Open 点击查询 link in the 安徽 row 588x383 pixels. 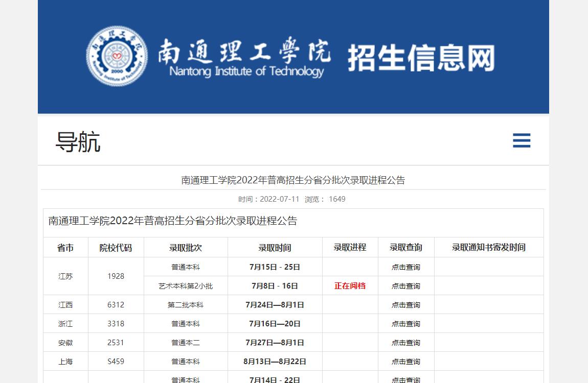click(406, 343)
